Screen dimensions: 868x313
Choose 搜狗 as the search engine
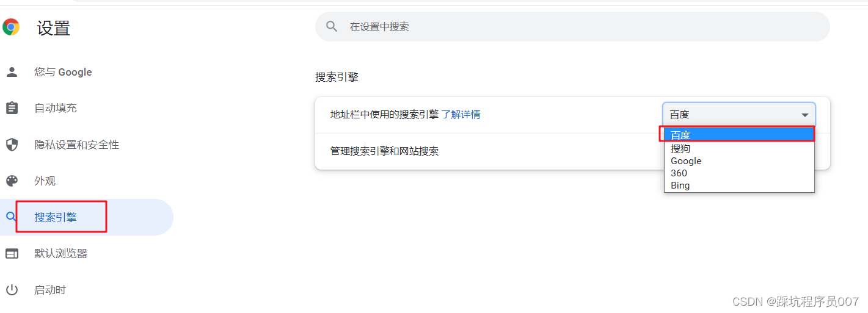pos(739,148)
